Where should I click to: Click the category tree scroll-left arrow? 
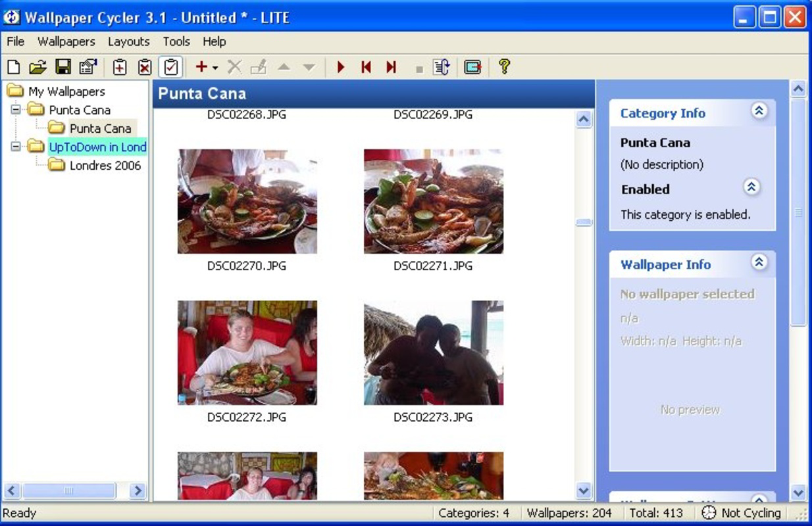13,490
